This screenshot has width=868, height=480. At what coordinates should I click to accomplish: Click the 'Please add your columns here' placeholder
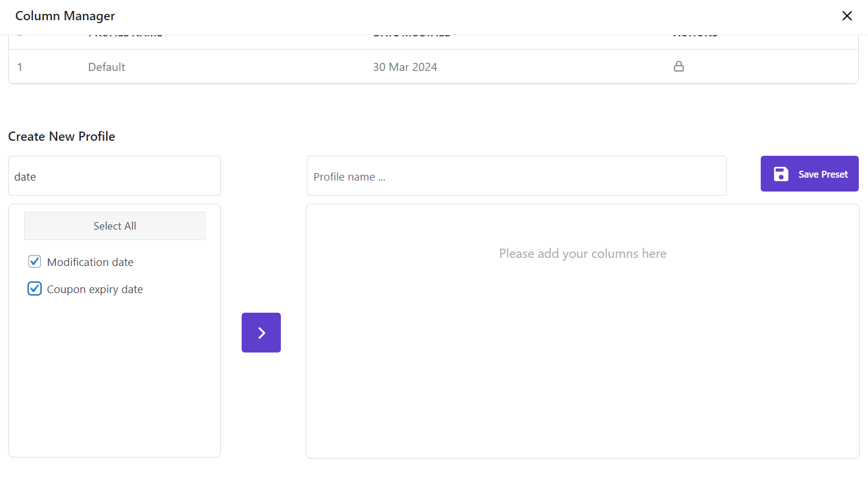pyautogui.click(x=583, y=254)
